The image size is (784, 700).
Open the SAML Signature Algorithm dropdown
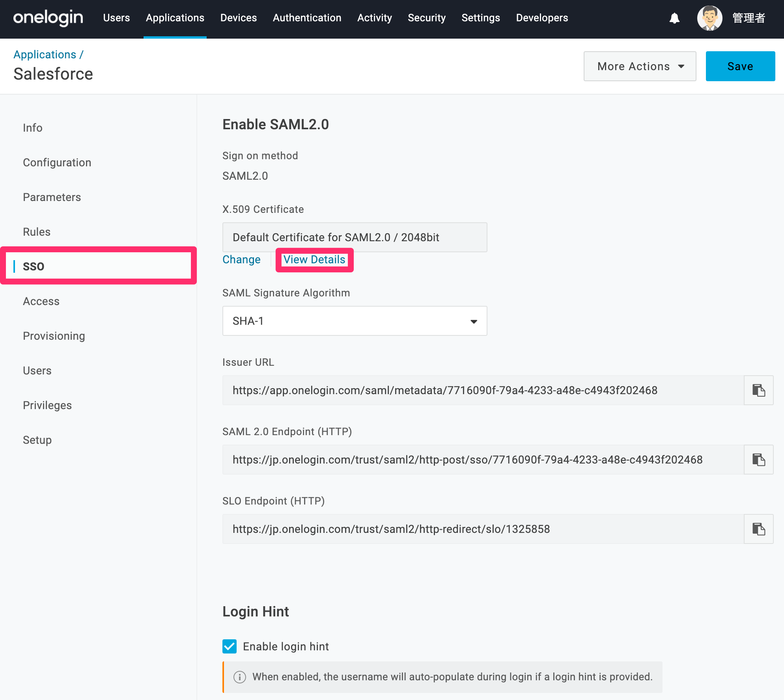point(355,321)
